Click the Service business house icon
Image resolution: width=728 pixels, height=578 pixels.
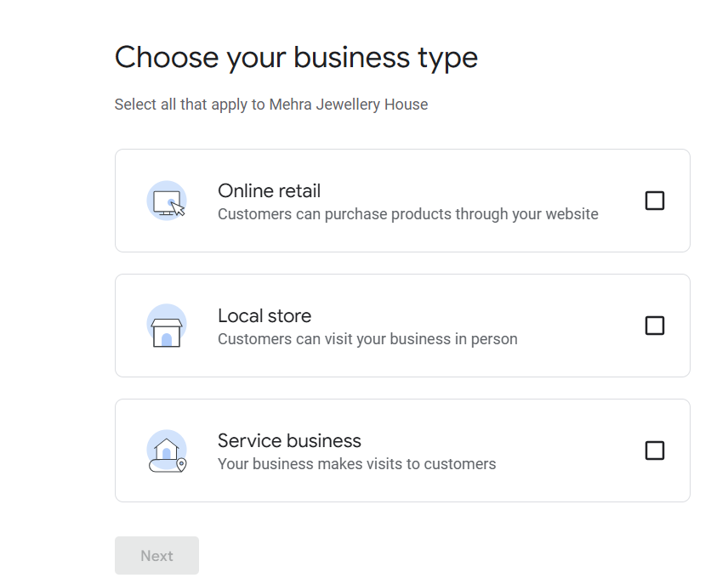[167, 450]
